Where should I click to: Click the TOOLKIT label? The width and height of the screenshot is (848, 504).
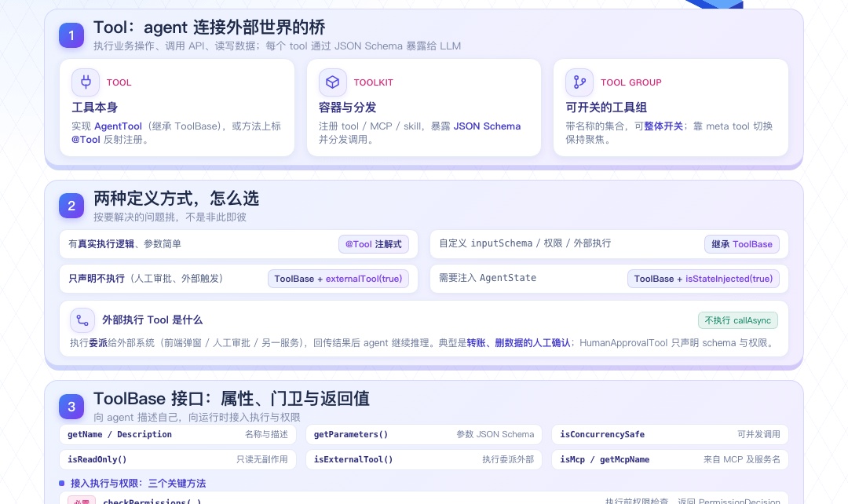(373, 82)
